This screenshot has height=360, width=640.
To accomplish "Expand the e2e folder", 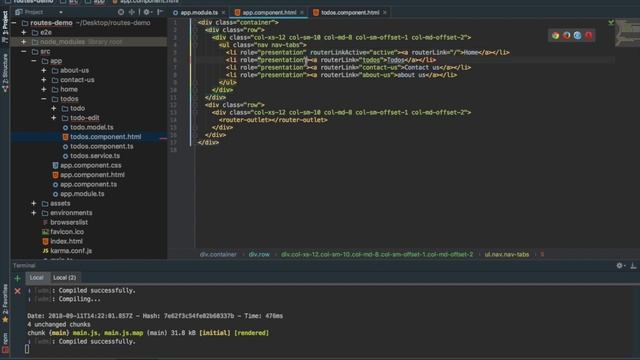I will pos(24,32).
